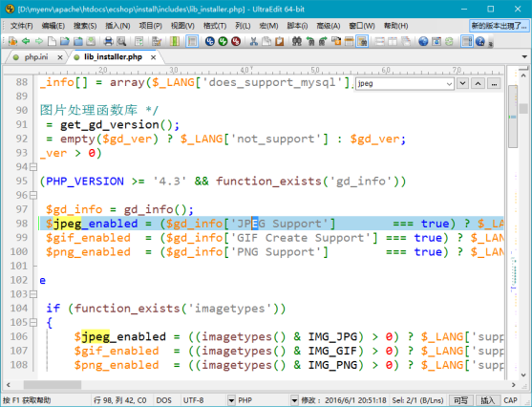
Task: Click the cut scissors icon
Action: [x=253, y=41]
